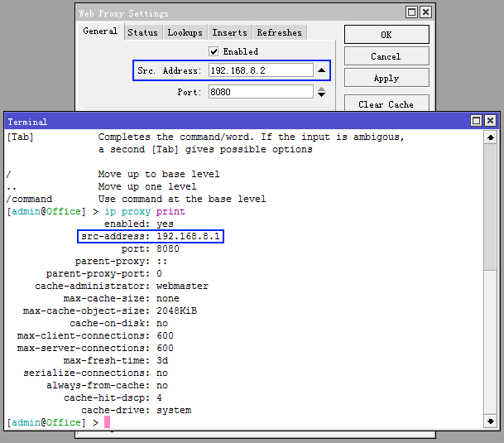Collapse the Src. Address field with up arrow

click(321, 70)
